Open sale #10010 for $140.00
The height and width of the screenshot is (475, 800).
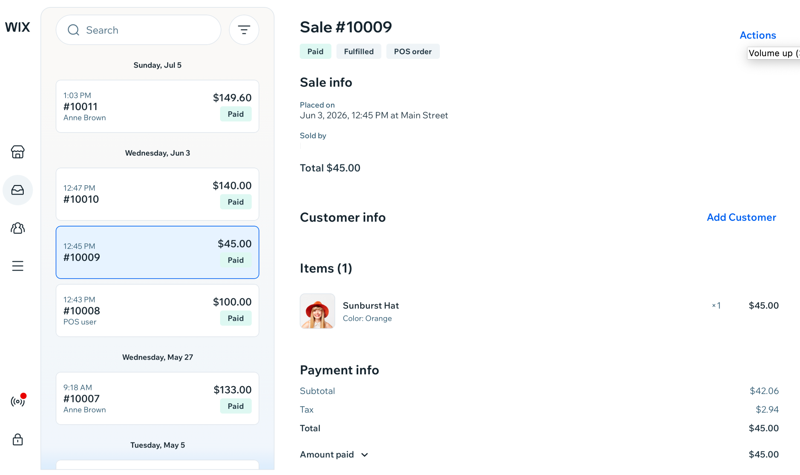point(157,194)
